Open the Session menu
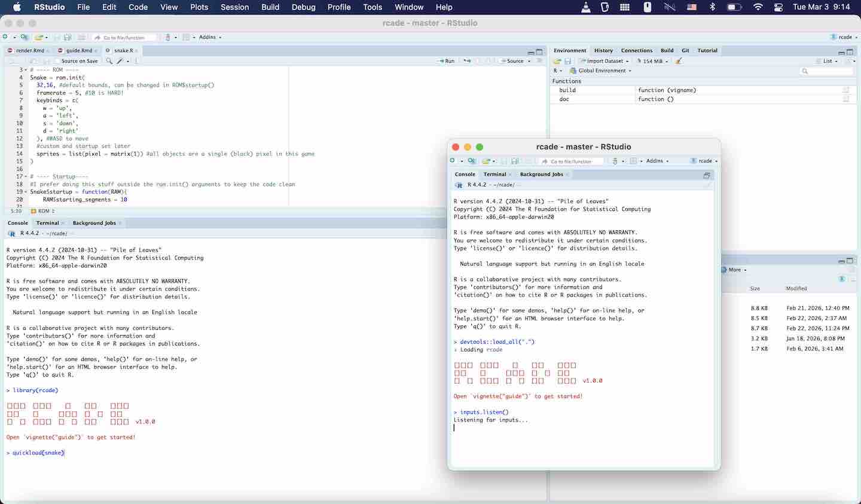This screenshot has width=861, height=504. tap(234, 7)
